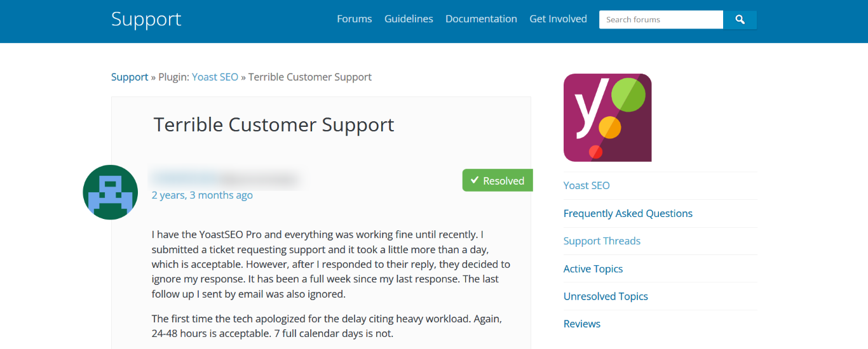
Task: Click the Support site title
Action: (x=146, y=19)
